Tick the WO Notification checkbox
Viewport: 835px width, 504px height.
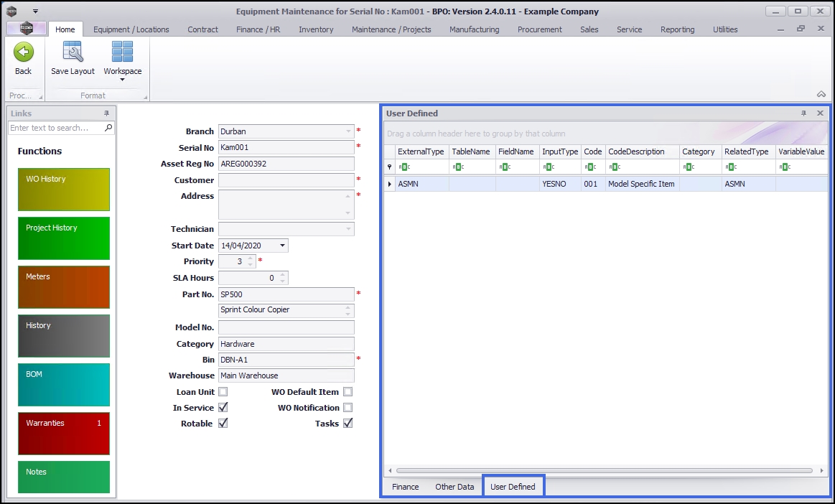[x=347, y=408]
